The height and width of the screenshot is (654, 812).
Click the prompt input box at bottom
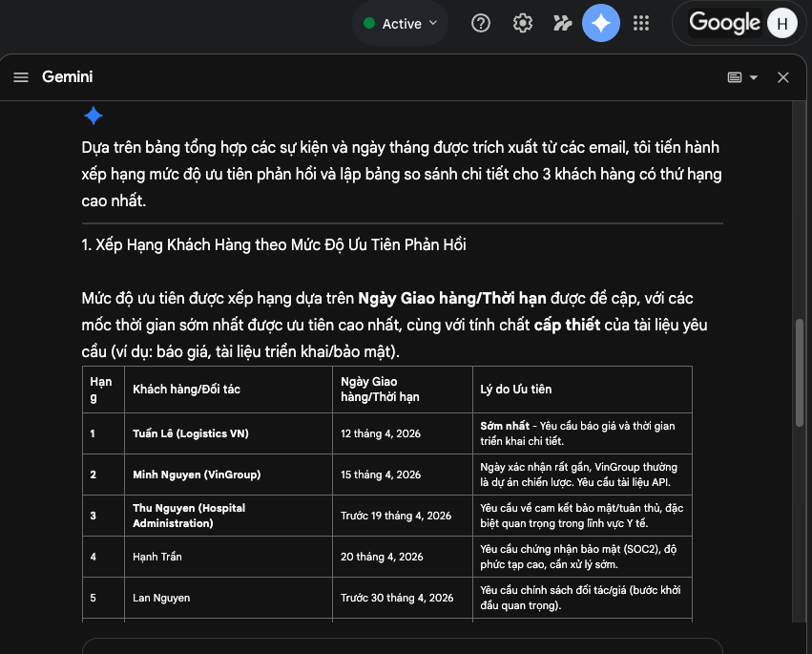[401, 646]
